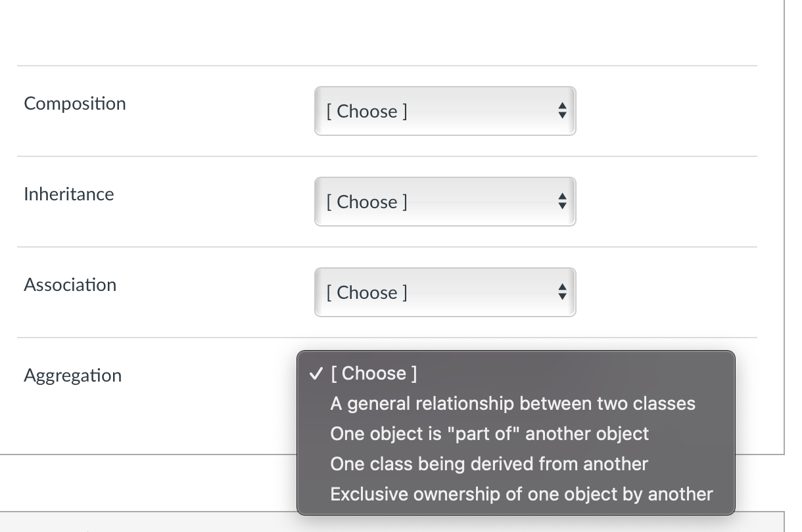Image resolution: width=802 pixels, height=532 pixels.
Task: Open the Inheritance answer dropdown
Action: point(445,202)
